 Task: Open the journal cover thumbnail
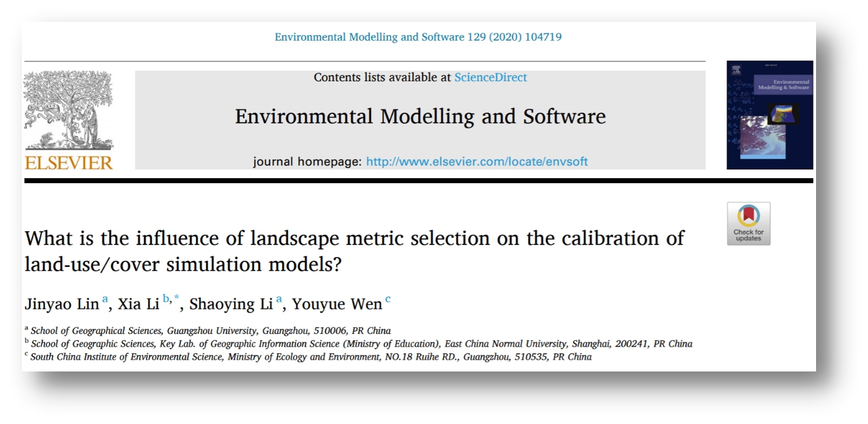(770, 115)
